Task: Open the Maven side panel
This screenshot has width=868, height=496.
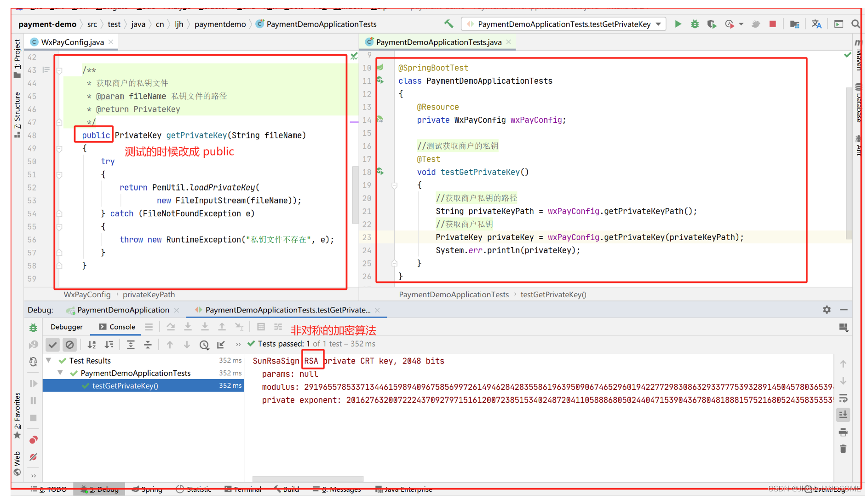Action: [x=858, y=55]
